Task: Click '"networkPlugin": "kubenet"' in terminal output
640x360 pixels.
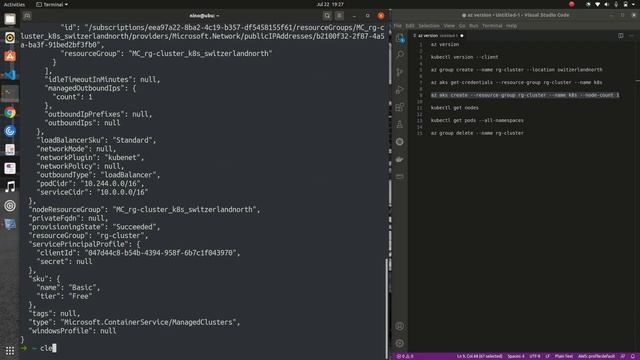Action: 90,158
